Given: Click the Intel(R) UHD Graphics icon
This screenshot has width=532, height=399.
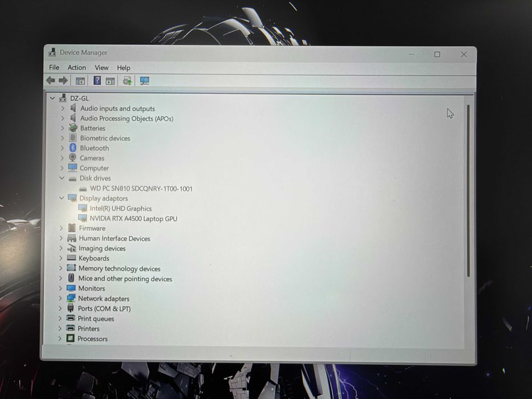Looking at the screenshot, I should 83,208.
